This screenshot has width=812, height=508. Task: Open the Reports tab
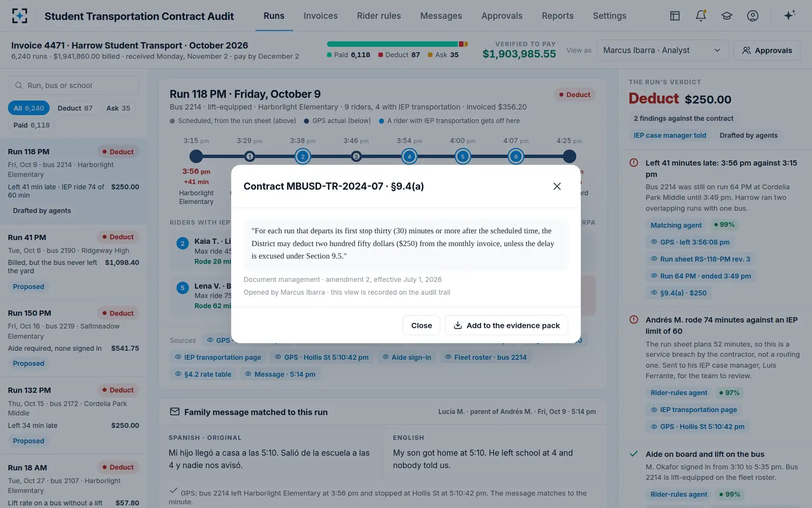point(558,16)
